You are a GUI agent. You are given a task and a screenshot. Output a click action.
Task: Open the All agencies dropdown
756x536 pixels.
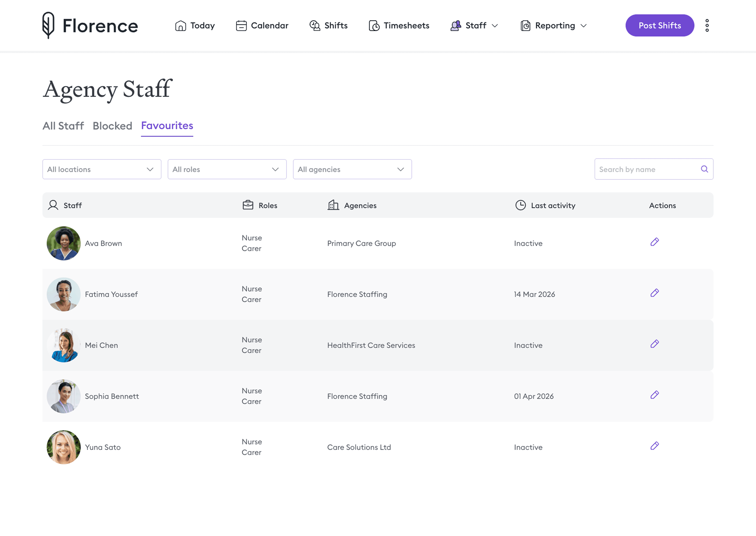point(352,169)
